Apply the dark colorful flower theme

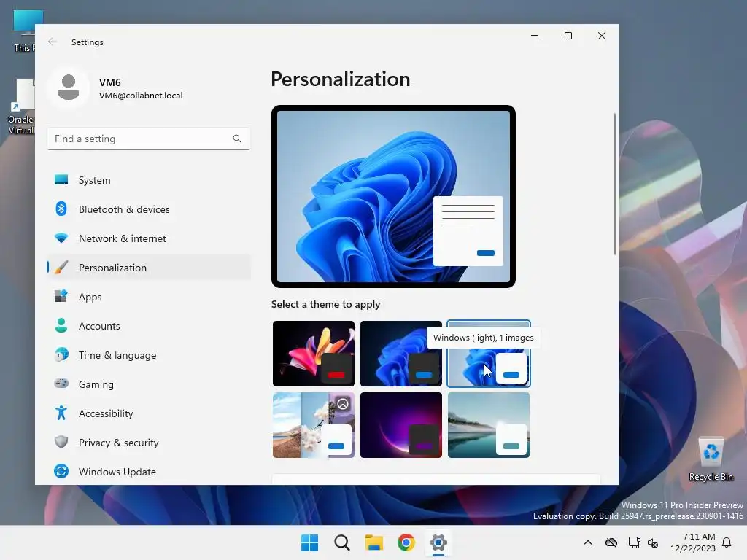tap(314, 354)
